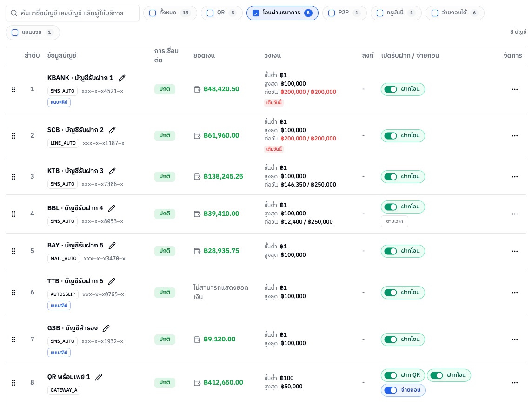Click the wallet icon next to ฿412,650.00
The width and height of the screenshot is (532, 407).
197,383
